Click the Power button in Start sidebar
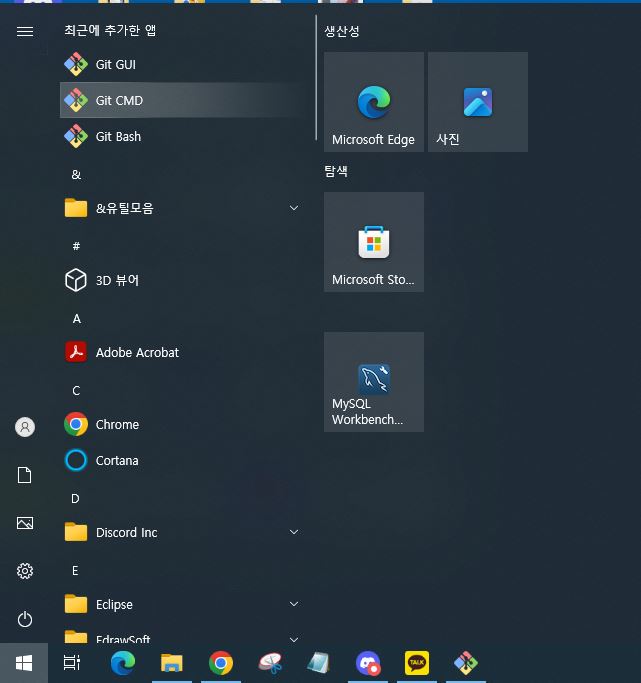This screenshot has width=641, height=683. (25, 619)
